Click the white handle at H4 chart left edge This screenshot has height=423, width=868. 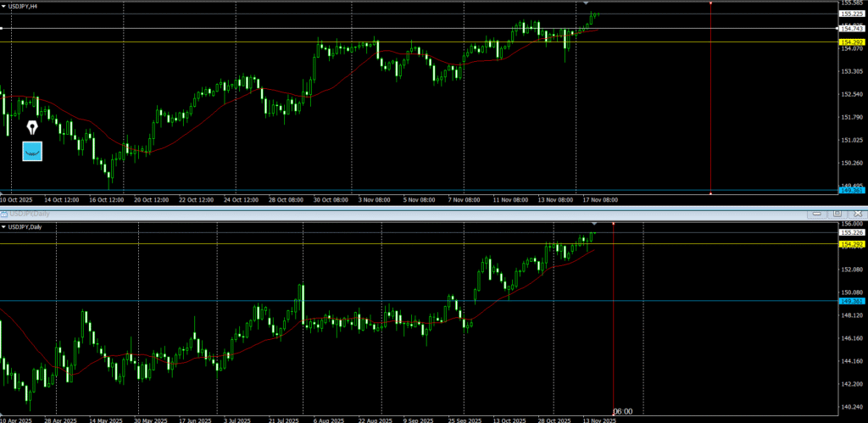(x=2, y=29)
